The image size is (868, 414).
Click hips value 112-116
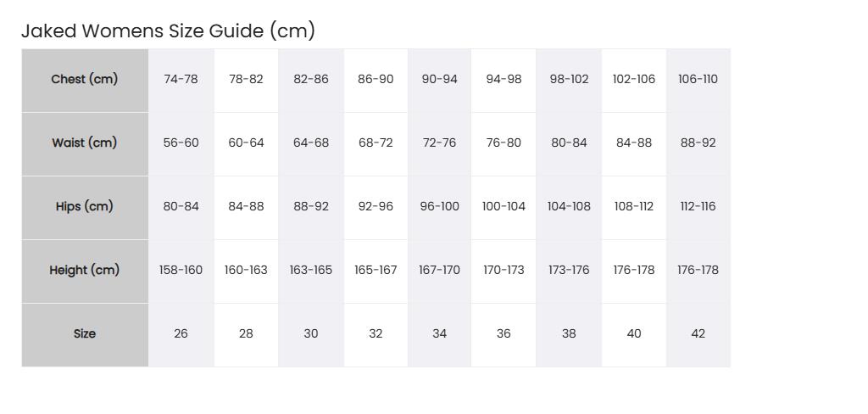pos(698,207)
